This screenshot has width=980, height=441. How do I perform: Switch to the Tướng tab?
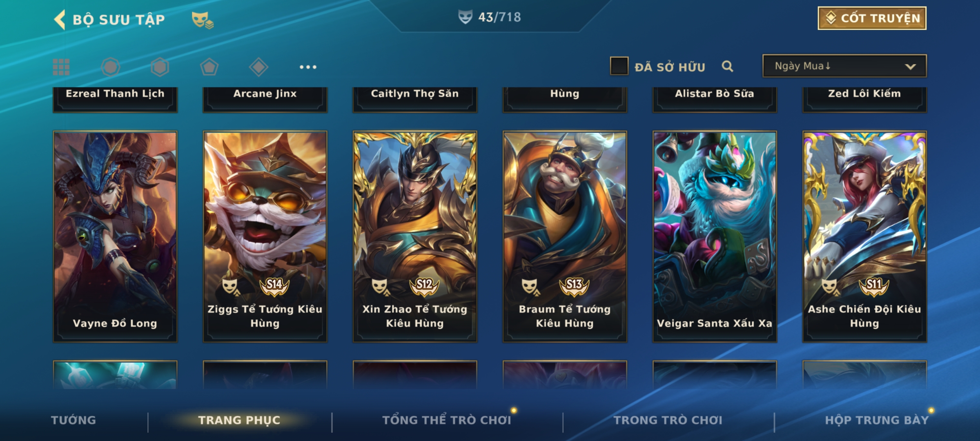73,420
